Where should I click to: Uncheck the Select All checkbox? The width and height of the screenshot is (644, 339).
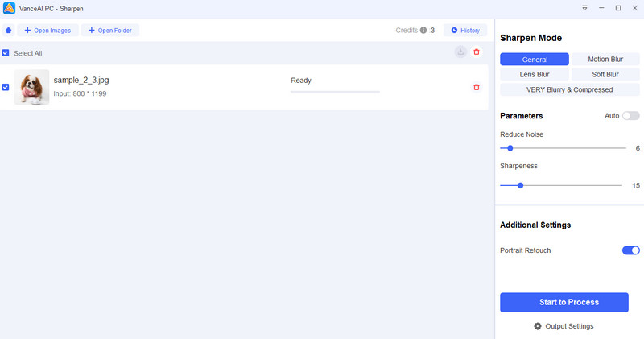pos(6,53)
